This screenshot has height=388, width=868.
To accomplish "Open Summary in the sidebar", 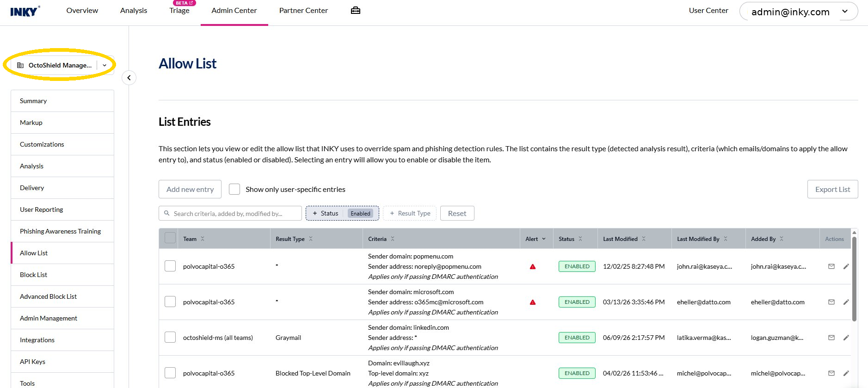I will click(x=62, y=101).
